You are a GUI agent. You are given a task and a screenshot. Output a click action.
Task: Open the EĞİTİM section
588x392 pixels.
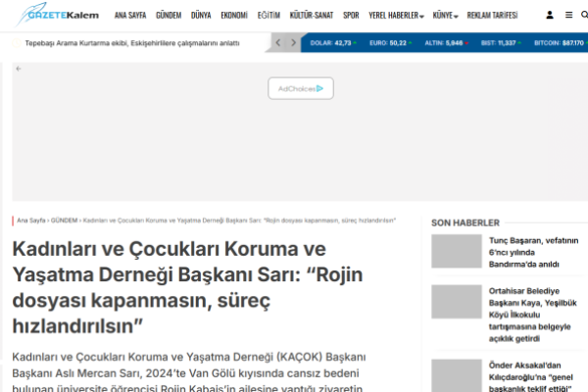click(x=269, y=16)
